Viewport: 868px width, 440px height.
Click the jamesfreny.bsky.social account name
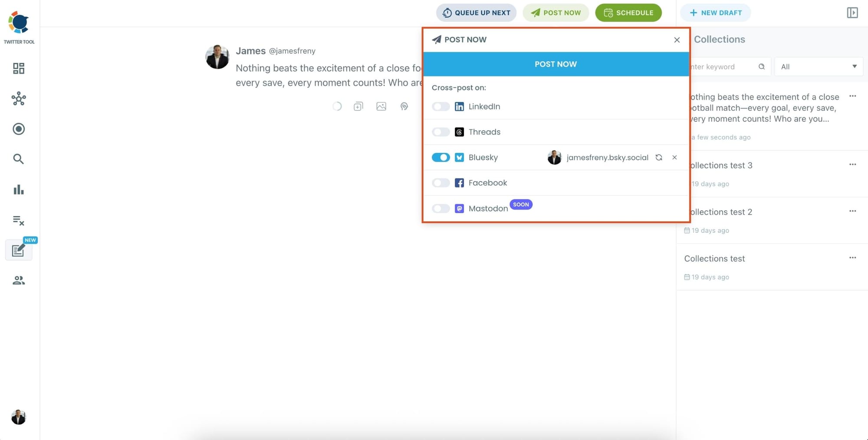[x=607, y=157]
